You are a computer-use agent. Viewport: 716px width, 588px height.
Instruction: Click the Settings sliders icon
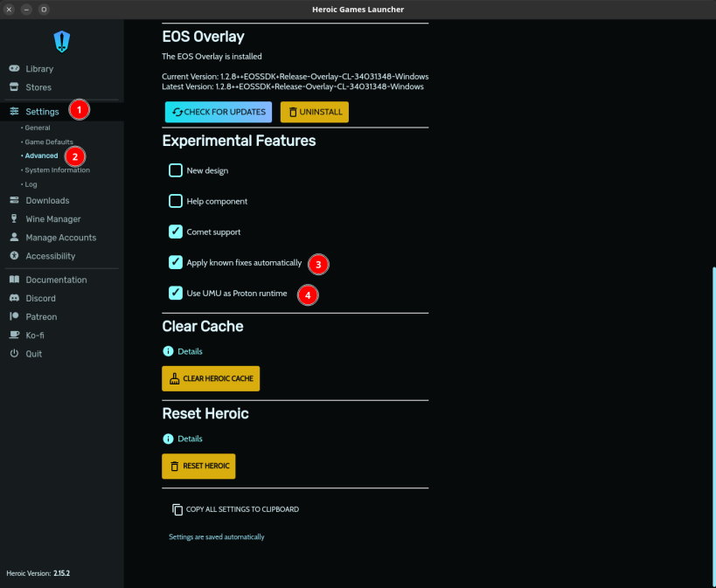coord(14,111)
